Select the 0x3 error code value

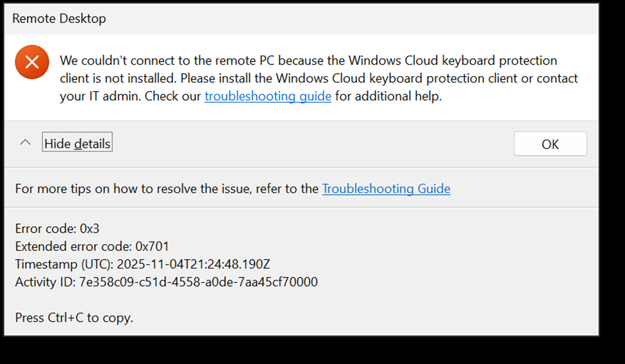(90, 229)
